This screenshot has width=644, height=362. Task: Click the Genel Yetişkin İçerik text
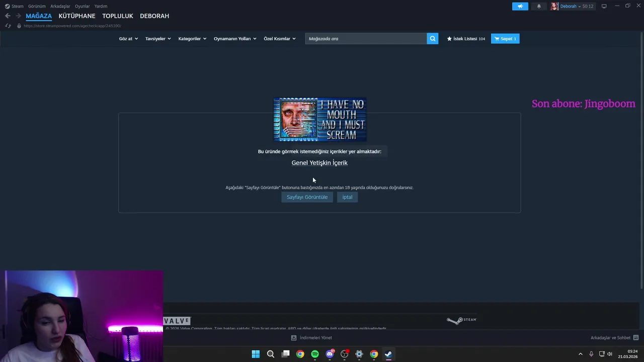319,163
